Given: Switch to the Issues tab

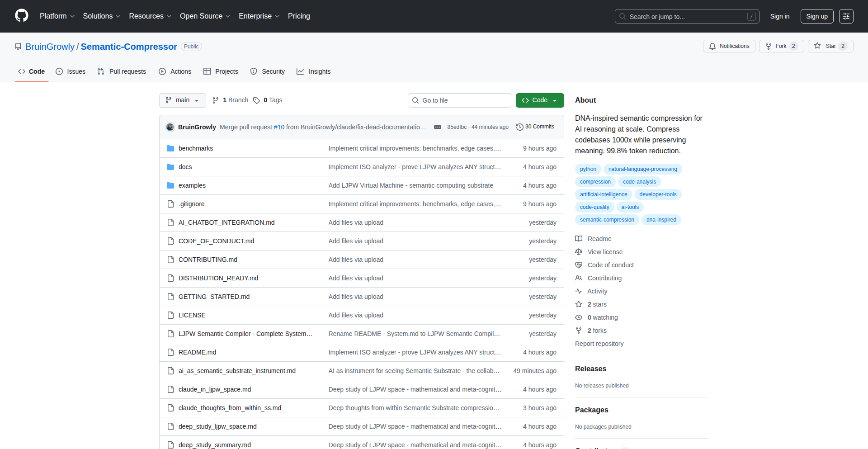Looking at the screenshot, I should pyautogui.click(x=71, y=71).
